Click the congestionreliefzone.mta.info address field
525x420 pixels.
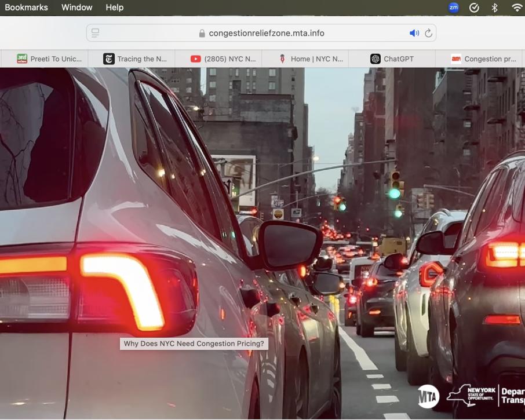[267, 33]
